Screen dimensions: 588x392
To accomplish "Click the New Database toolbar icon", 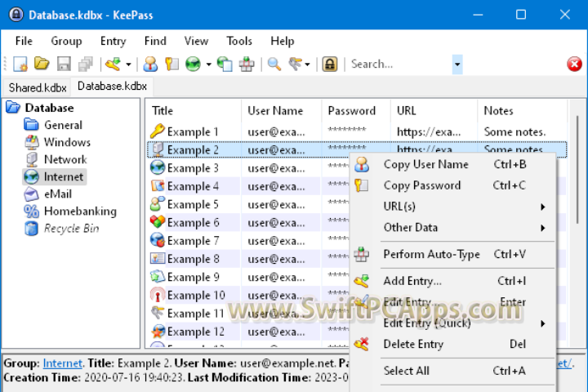I will pyautogui.click(x=20, y=65).
